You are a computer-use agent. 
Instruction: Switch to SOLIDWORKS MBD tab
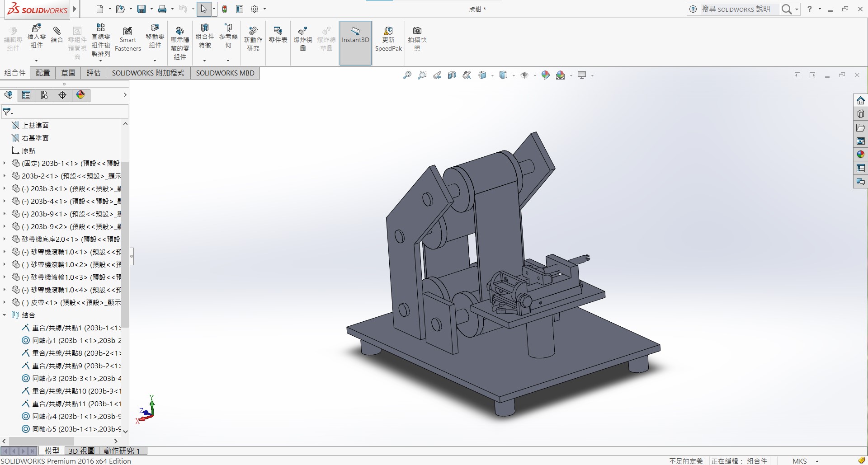[225, 73]
